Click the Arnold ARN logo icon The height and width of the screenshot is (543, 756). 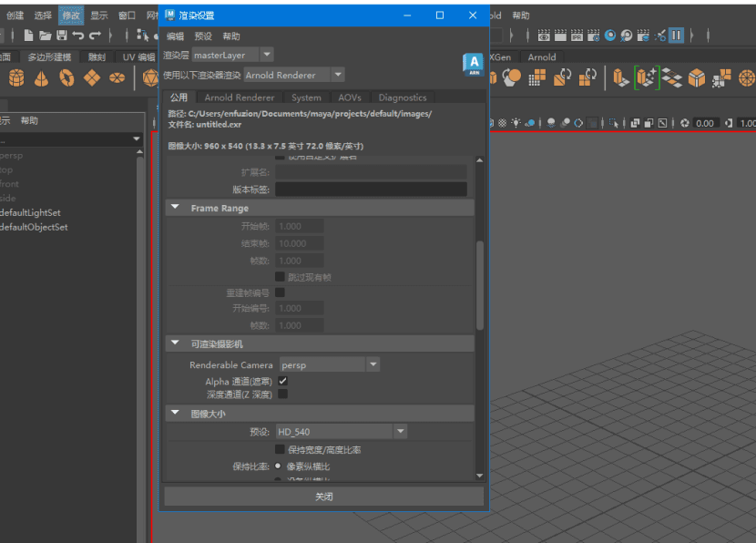474,64
